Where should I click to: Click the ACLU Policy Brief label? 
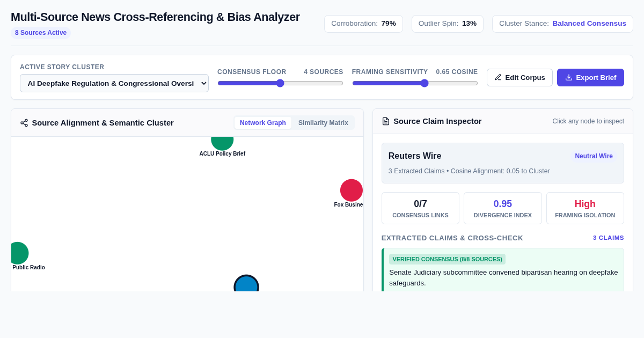coord(222,154)
